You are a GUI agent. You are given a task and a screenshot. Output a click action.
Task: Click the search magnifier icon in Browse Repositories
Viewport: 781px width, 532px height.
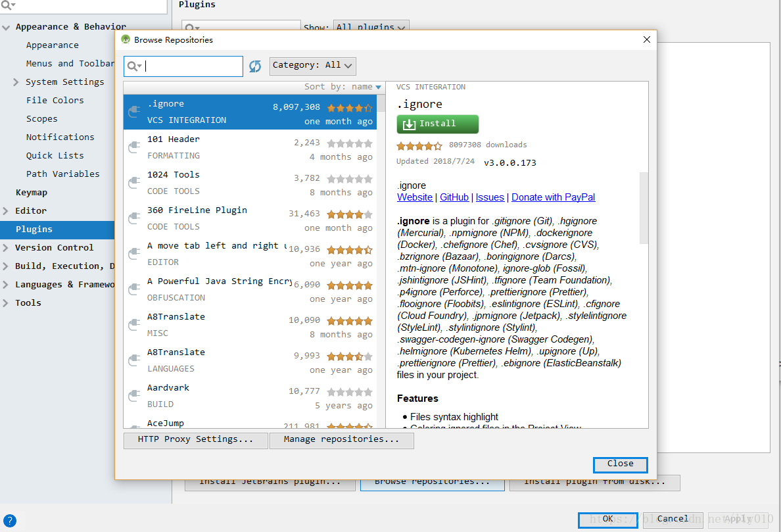click(133, 66)
